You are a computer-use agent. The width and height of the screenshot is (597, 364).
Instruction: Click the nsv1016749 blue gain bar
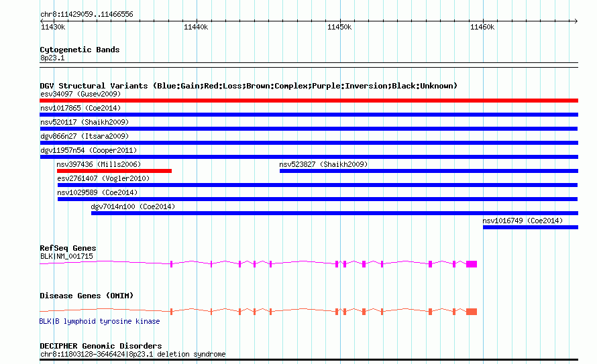(531, 227)
